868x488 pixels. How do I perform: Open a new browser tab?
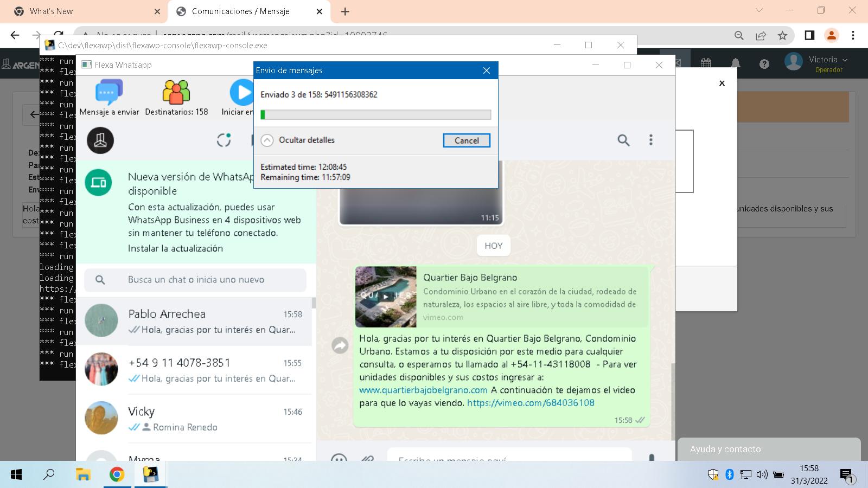pos(345,11)
